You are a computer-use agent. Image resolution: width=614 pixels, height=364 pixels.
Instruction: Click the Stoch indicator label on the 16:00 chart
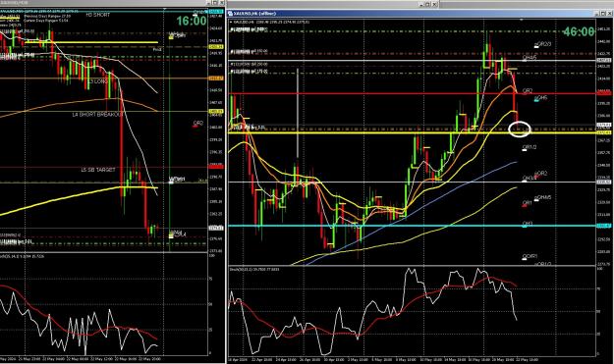tap(23, 256)
